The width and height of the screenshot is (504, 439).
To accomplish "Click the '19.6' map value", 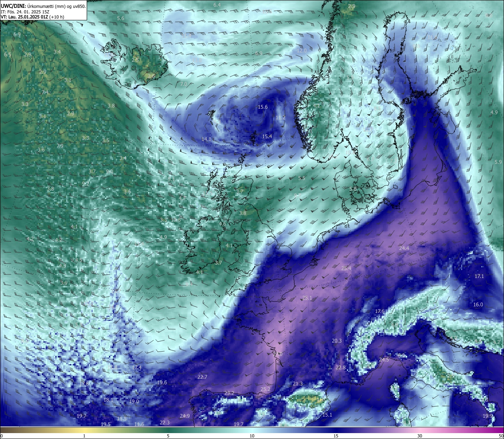I will [162, 383].
